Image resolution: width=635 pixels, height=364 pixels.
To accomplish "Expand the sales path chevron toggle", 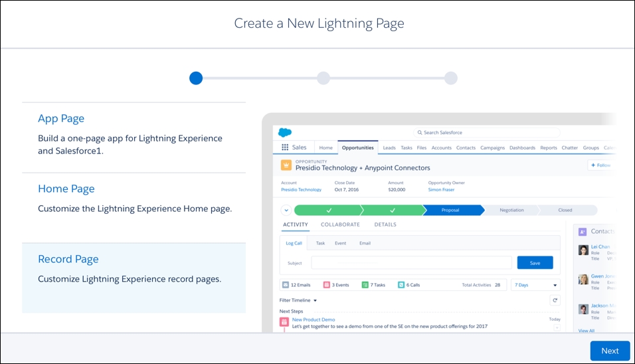I will point(286,210).
